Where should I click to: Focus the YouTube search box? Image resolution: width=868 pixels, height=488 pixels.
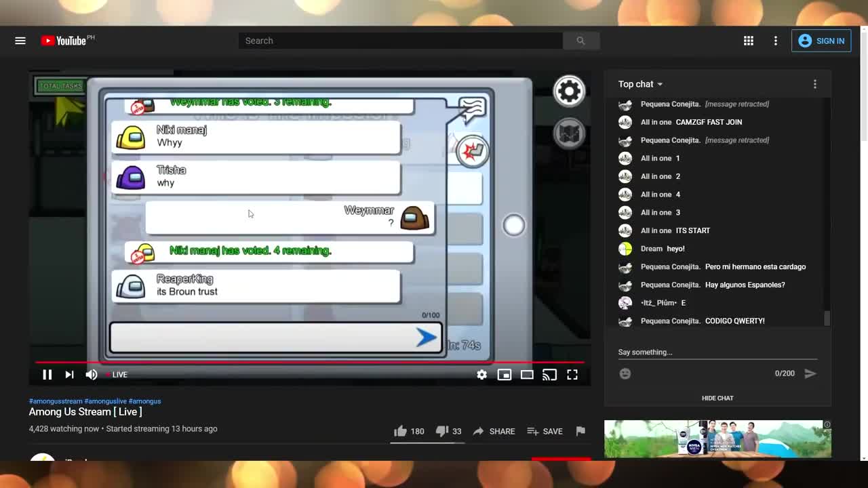pos(400,41)
